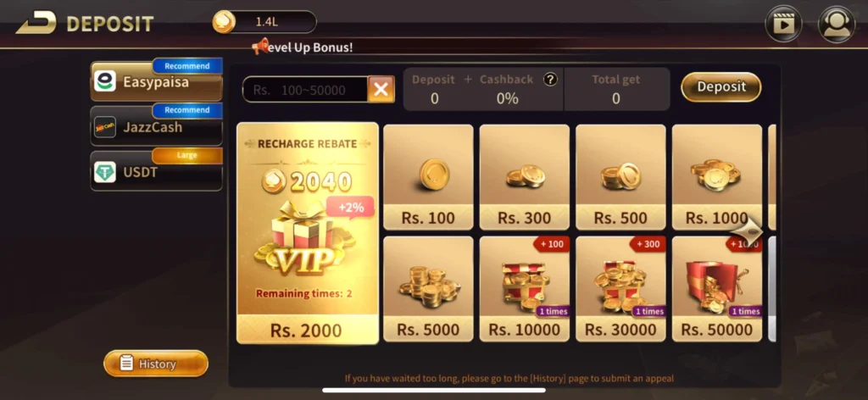Tap the gold coin balance icon
The image size is (868, 400).
(x=224, y=22)
